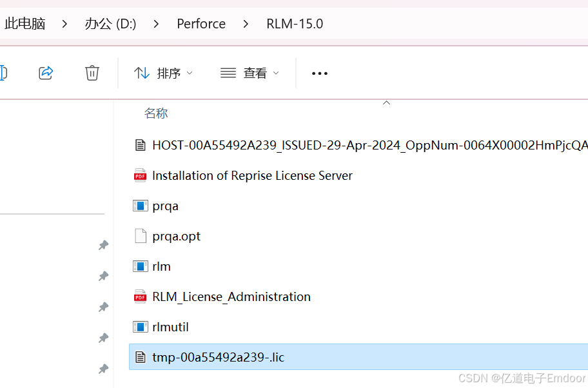588x388 pixels.
Task: Click the Delete (trash) icon
Action: pos(92,73)
